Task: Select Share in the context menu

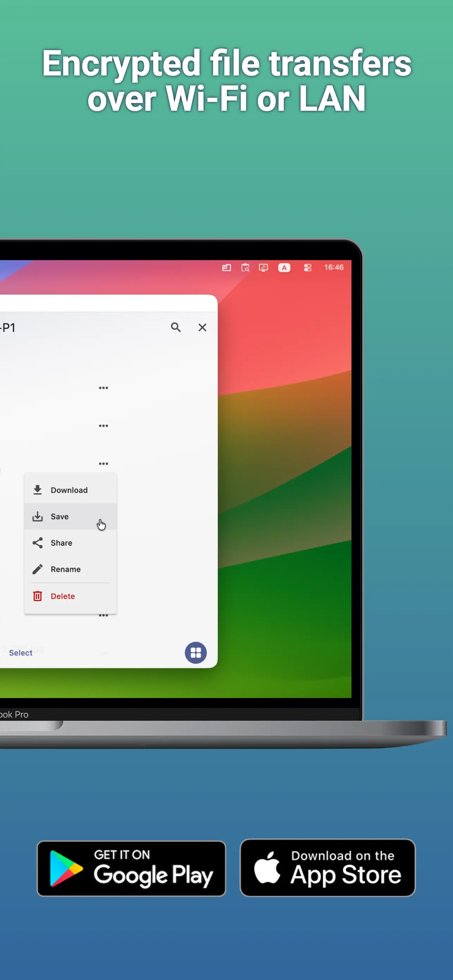Action: pos(70,543)
